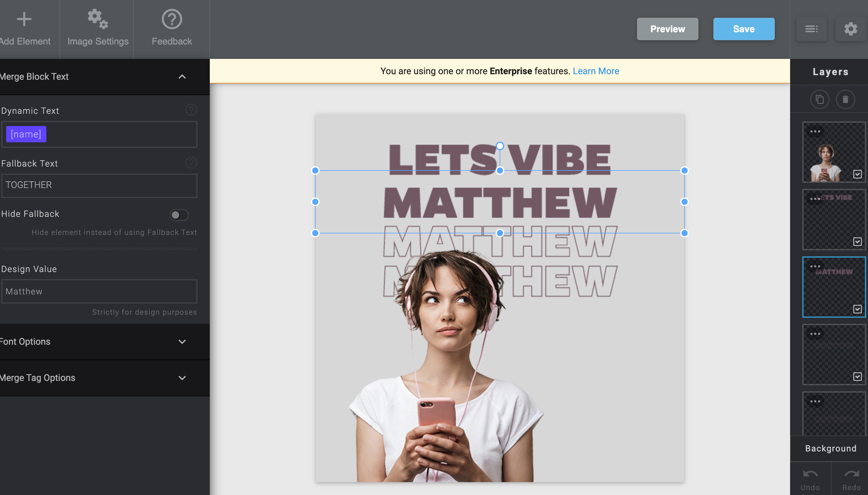Image resolution: width=868 pixels, height=495 pixels.
Task: Select the solid MATTHEW text on the canvas
Action: (x=500, y=202)
